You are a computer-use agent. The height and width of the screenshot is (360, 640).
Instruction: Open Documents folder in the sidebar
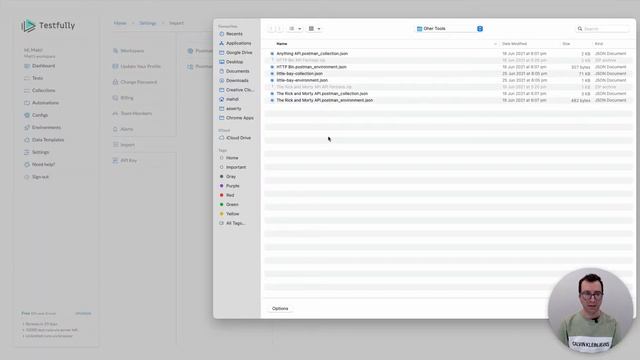[x=238, y=71]
